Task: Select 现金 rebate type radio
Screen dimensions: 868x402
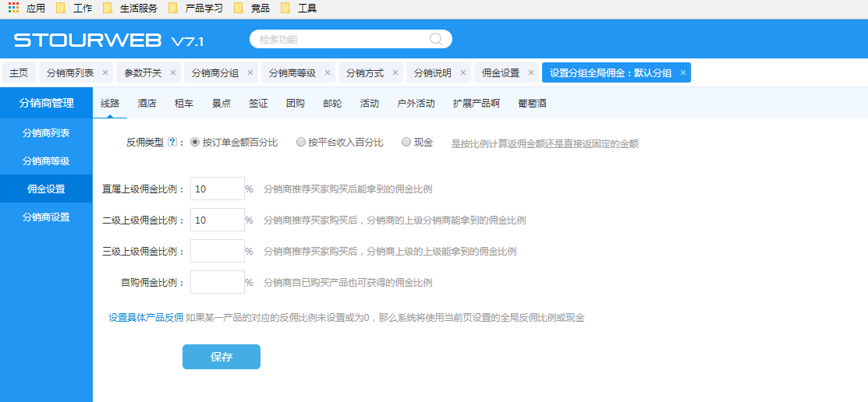Action: click(406, 143)
